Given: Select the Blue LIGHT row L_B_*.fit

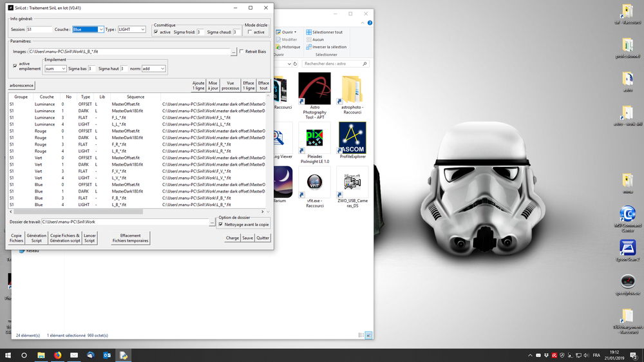Looking at the screenshot, I should [x=137, y=205].
